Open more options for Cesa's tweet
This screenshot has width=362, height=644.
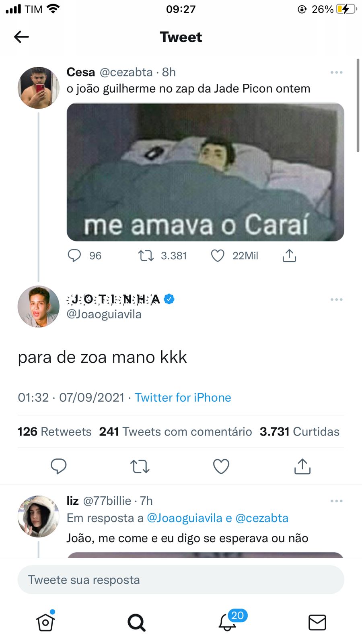(x=336, y=72)
